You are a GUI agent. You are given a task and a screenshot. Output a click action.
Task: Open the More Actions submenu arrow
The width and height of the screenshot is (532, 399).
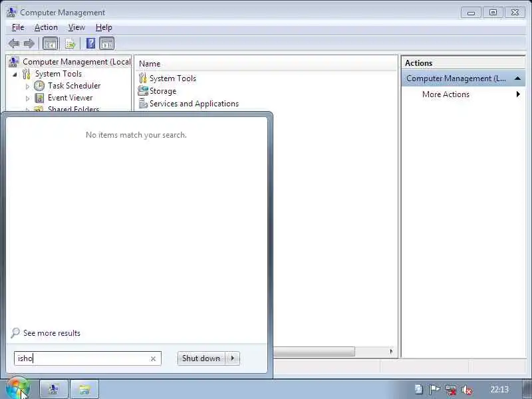(x=518, y=94)
